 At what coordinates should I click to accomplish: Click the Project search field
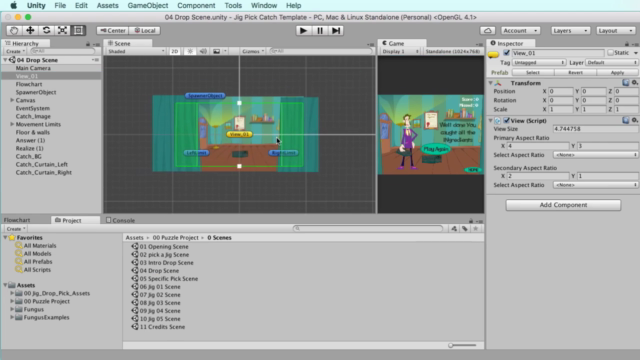pos(368,229)
